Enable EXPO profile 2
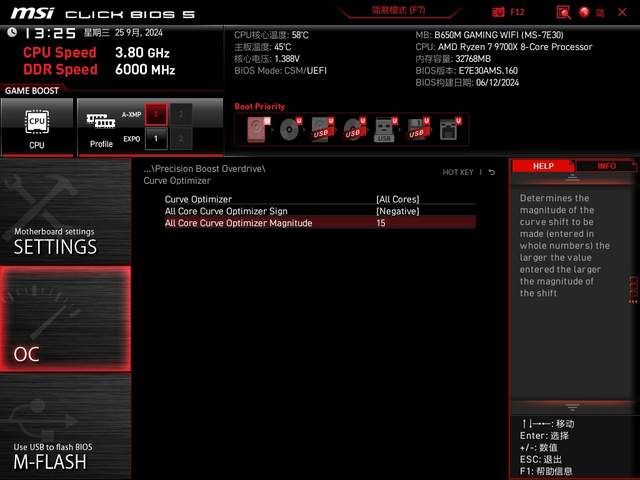 181,139
